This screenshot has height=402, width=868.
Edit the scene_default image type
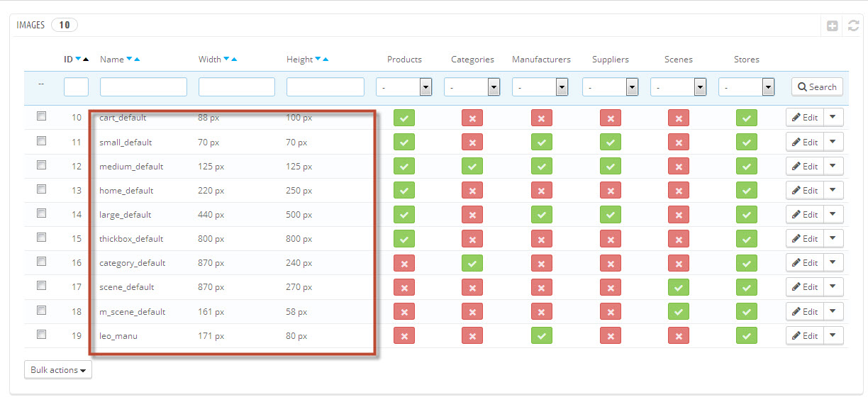(x=805, y=287)
